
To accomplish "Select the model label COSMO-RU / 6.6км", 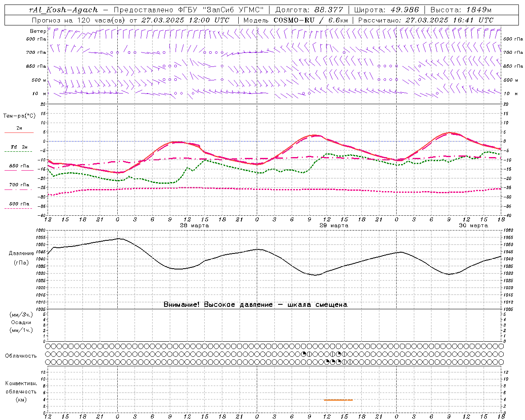I will coord(311,20).
